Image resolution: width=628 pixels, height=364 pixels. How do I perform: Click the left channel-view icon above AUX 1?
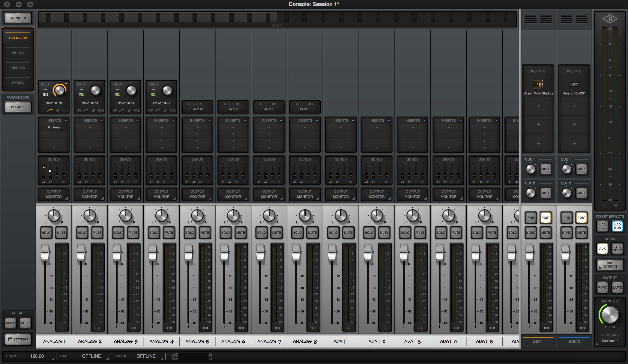(x=531, y=19)
